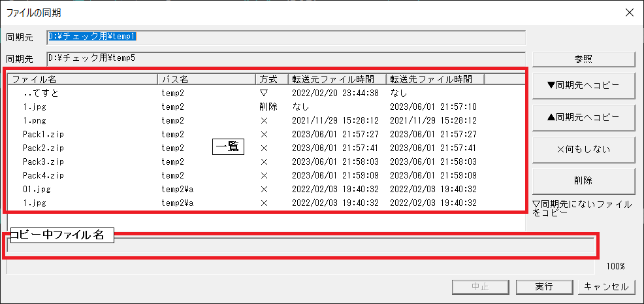Select 1.jpg row in temp2¥a
The height and width of the screenshot is (304, 644).
[x=266, y=203]
